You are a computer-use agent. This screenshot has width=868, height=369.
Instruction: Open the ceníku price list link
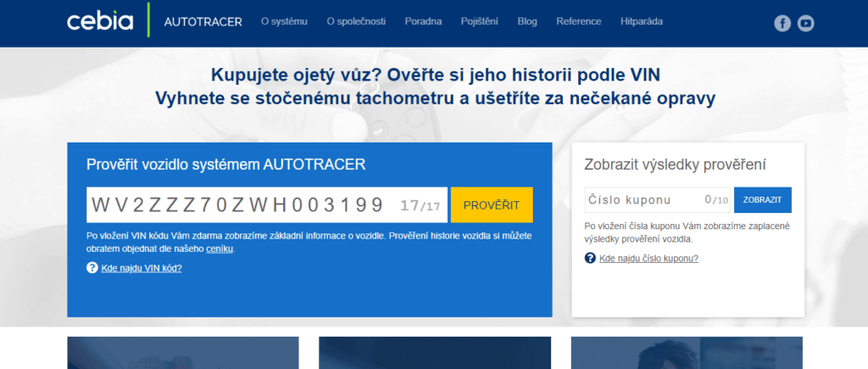220,249
